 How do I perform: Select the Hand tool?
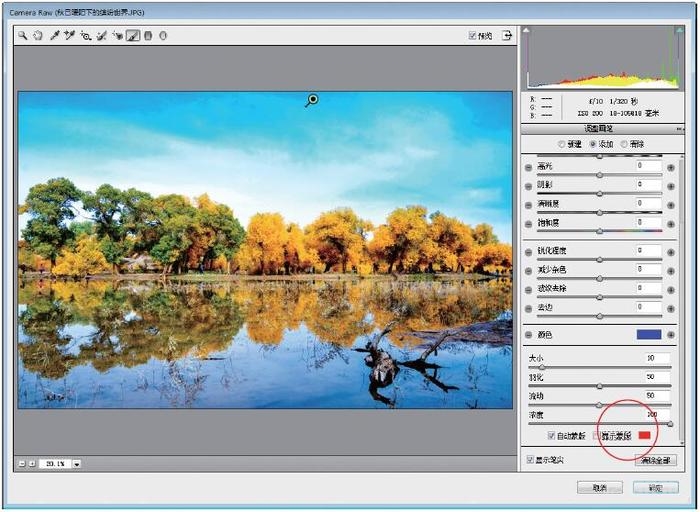click(38, 35)
